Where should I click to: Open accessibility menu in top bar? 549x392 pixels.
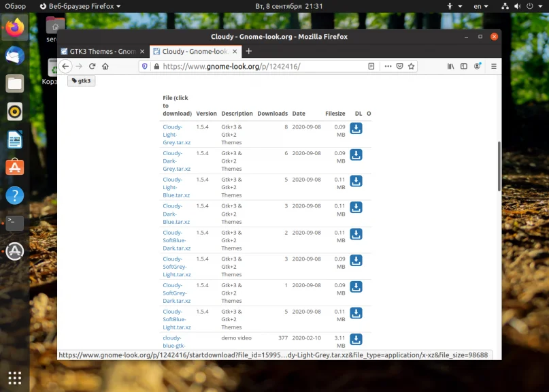(454, 6)
